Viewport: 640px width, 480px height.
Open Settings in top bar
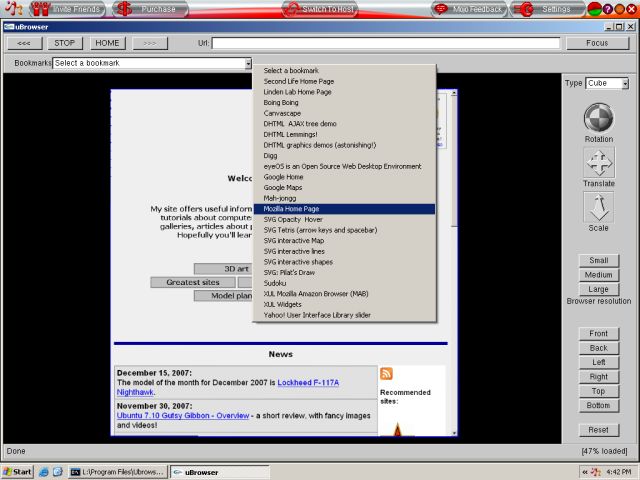tap(547, 9)
